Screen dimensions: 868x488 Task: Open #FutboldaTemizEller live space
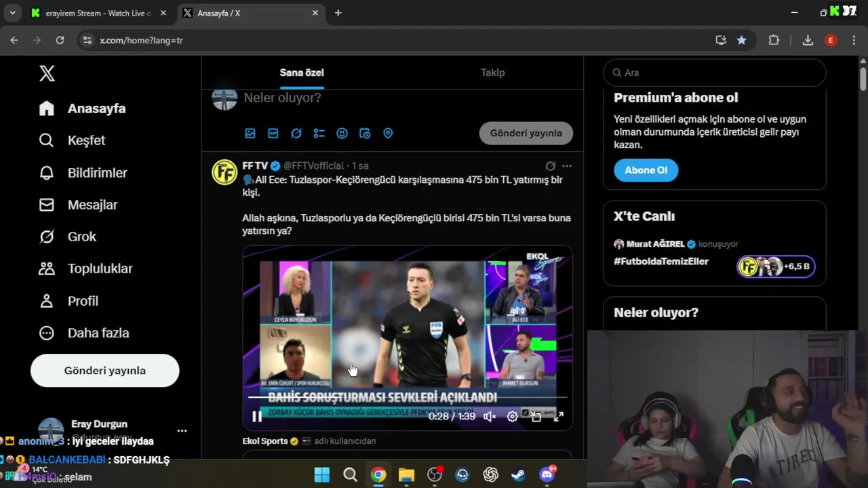click(661, 262)
